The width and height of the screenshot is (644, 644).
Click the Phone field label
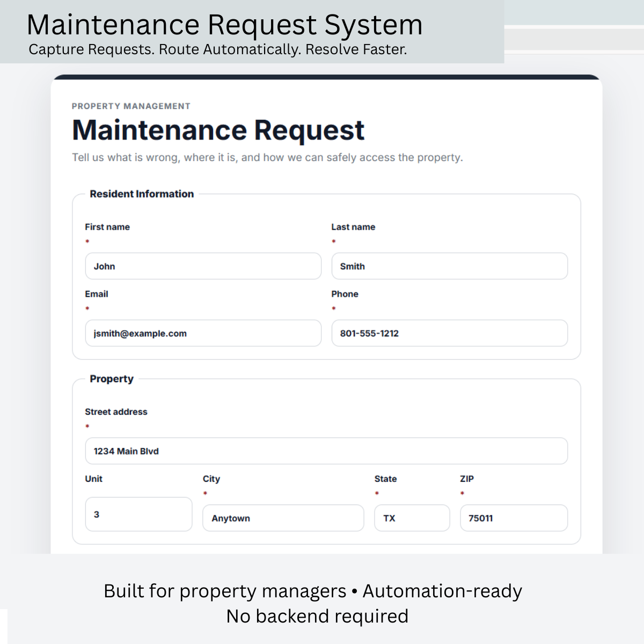345,294
